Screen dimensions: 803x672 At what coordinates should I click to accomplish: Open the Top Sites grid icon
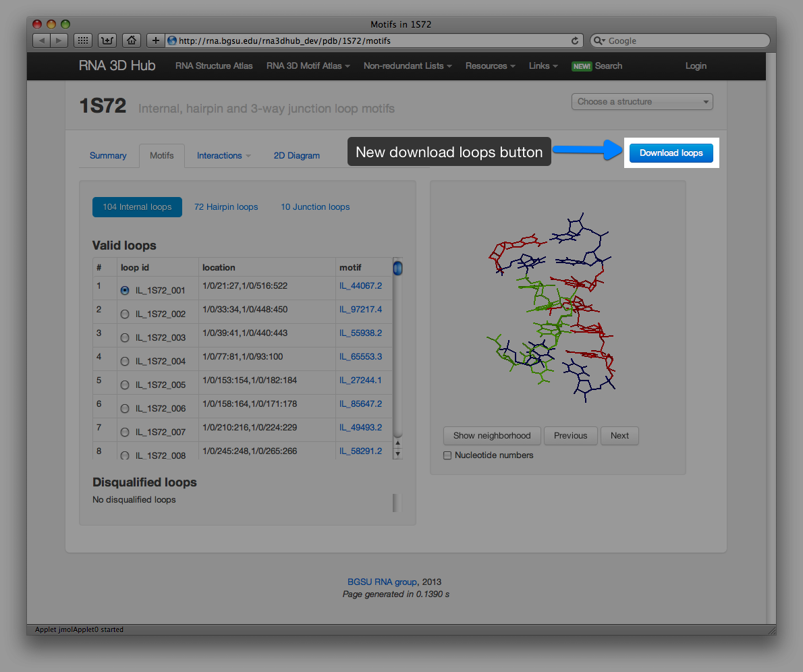[82, 40]
